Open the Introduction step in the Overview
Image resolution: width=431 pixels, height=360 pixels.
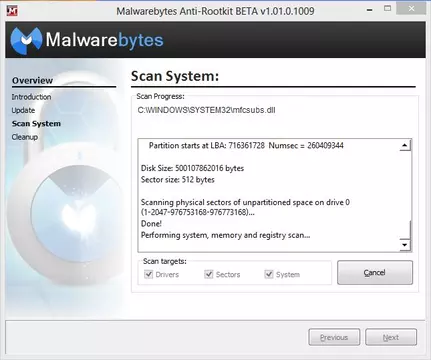(x=31, y=97)
